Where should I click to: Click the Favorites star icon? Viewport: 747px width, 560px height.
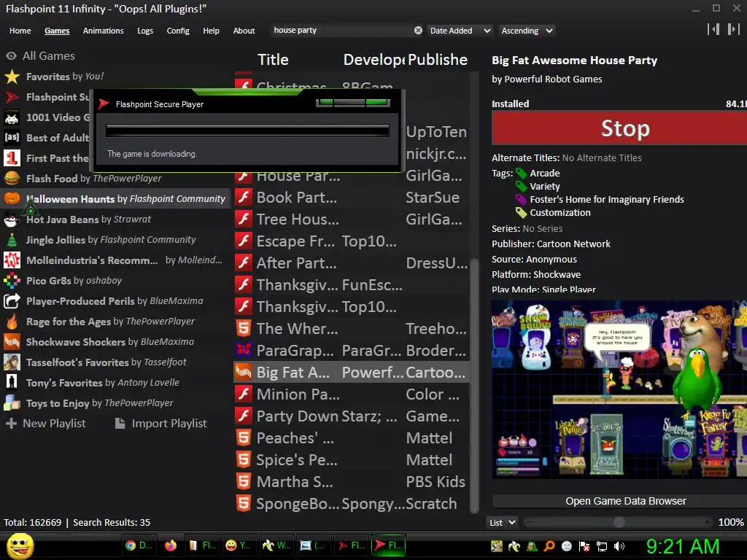[12, 76]
